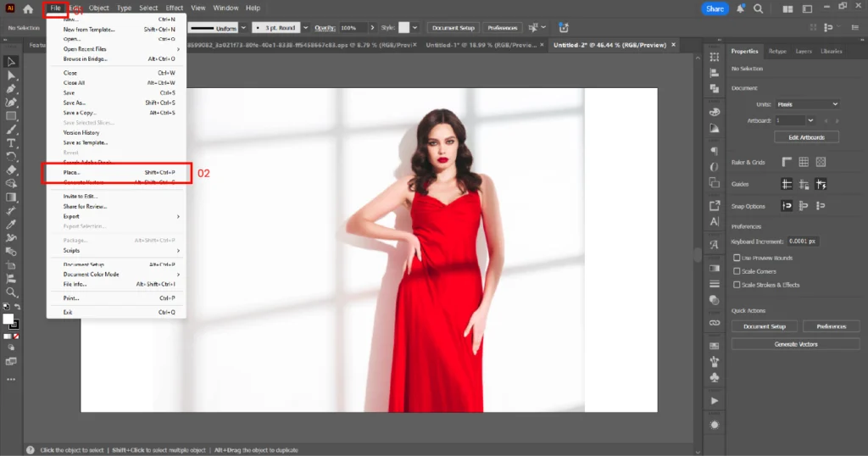Image resolution: width=868 pixels, height=456 pixels.
Task: Click the Style swatch in control bar
Action: click(403, 28)
